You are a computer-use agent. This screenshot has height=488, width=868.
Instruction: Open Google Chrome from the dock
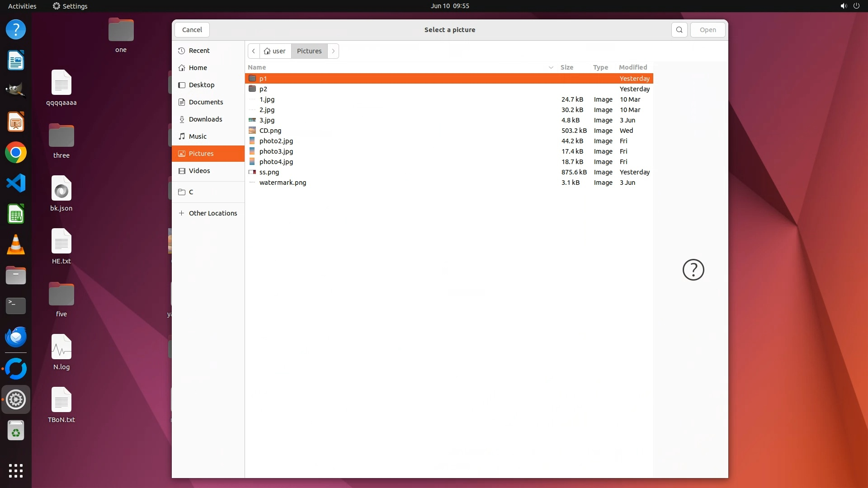16,153
